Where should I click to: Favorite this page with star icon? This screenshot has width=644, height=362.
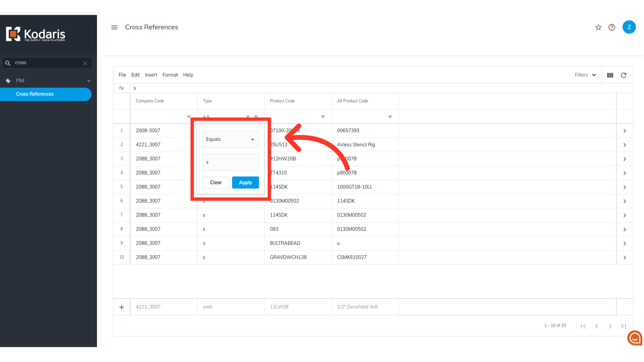tap(598, 27)
